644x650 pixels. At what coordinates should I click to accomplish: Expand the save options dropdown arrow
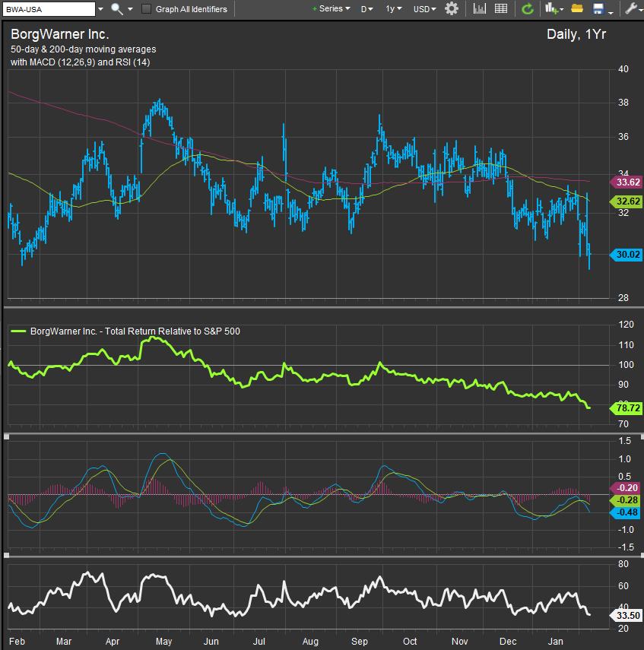point(611,12)
